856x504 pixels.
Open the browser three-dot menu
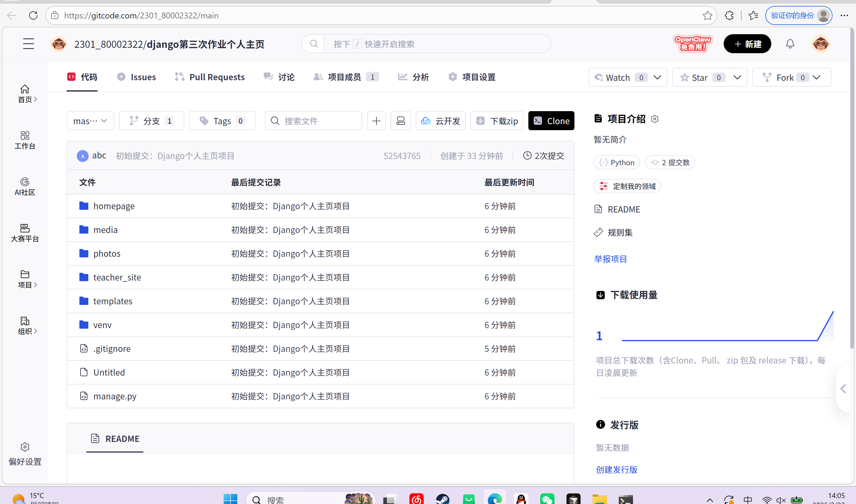pos(844,15)
